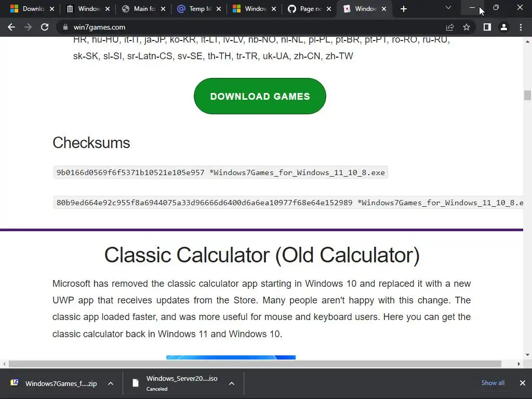Show all downloads
The width and height of the screenshot is (532, 399).
(493, 383)
